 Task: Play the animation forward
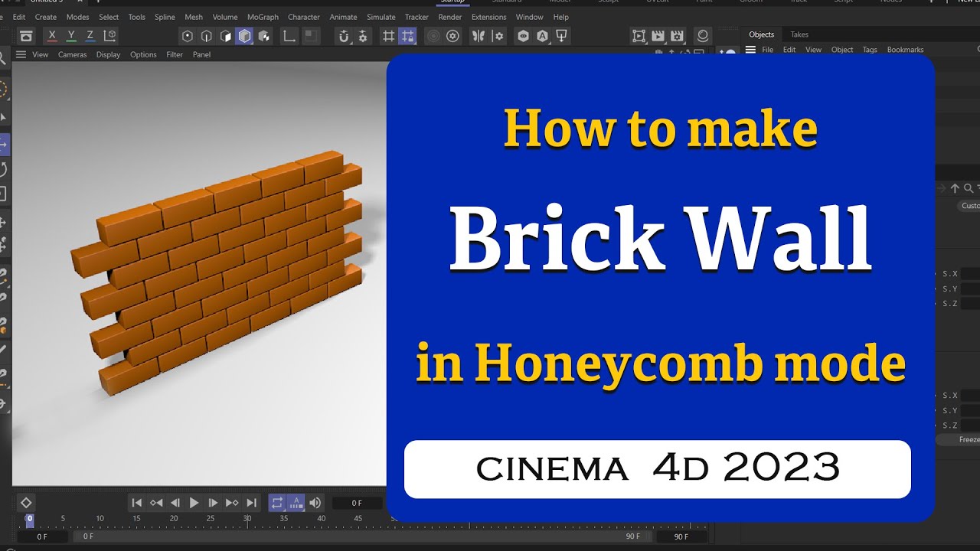pos(194,503)
